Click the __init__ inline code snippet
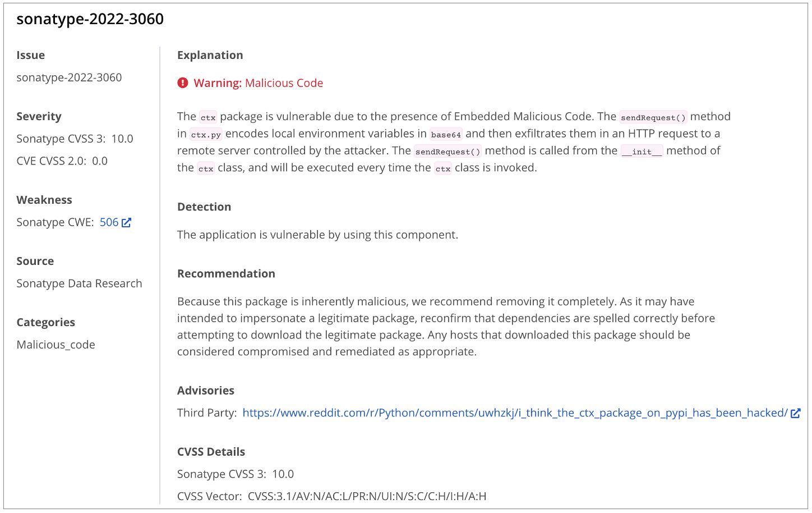Viewport: 812px width, 513px height. pos(642,152)
